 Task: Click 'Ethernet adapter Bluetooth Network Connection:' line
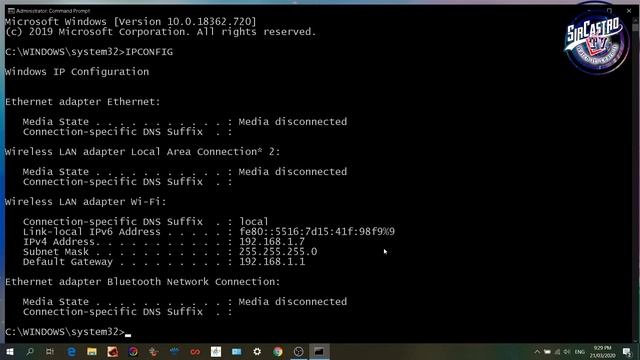143,282
